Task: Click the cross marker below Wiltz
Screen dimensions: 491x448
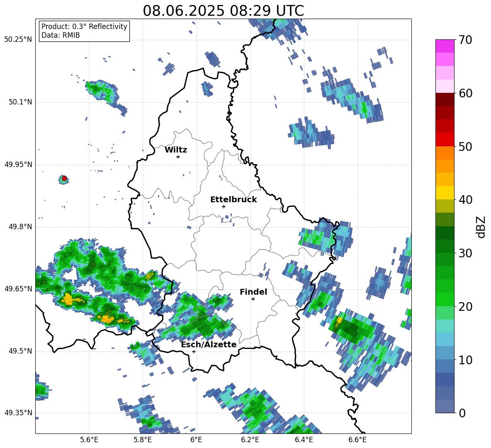Action: click(178, 157)
